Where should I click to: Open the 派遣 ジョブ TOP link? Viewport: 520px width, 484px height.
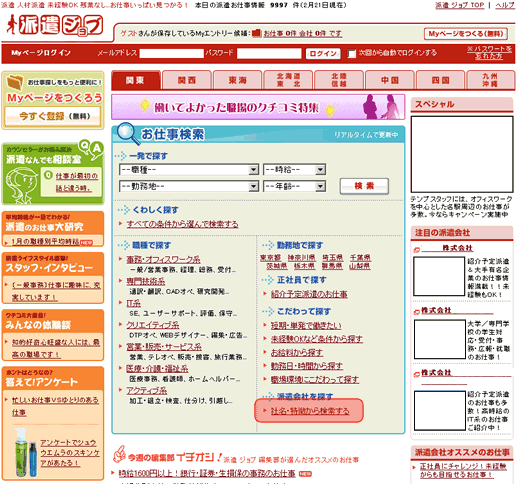(460, 5)
